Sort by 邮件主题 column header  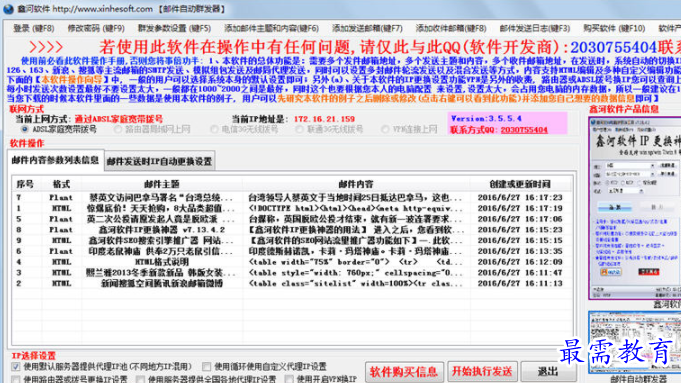click(x=162, y=184)
